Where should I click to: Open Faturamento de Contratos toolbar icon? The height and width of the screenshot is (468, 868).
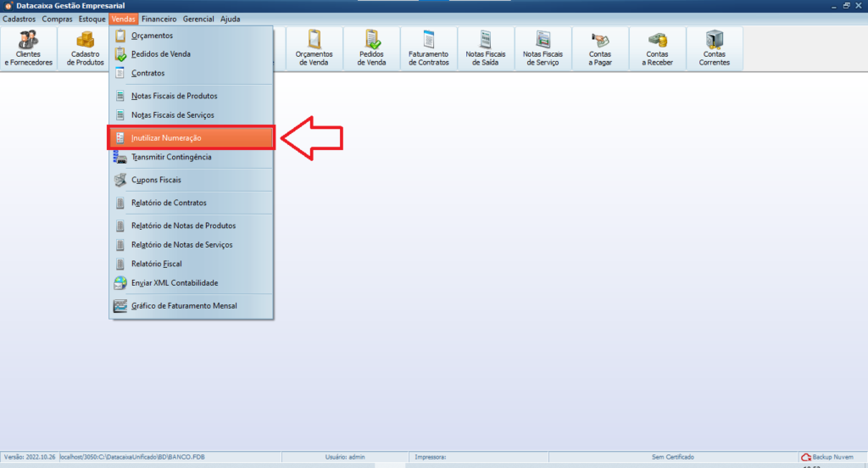pyautogui.click(x=428, y=47)
